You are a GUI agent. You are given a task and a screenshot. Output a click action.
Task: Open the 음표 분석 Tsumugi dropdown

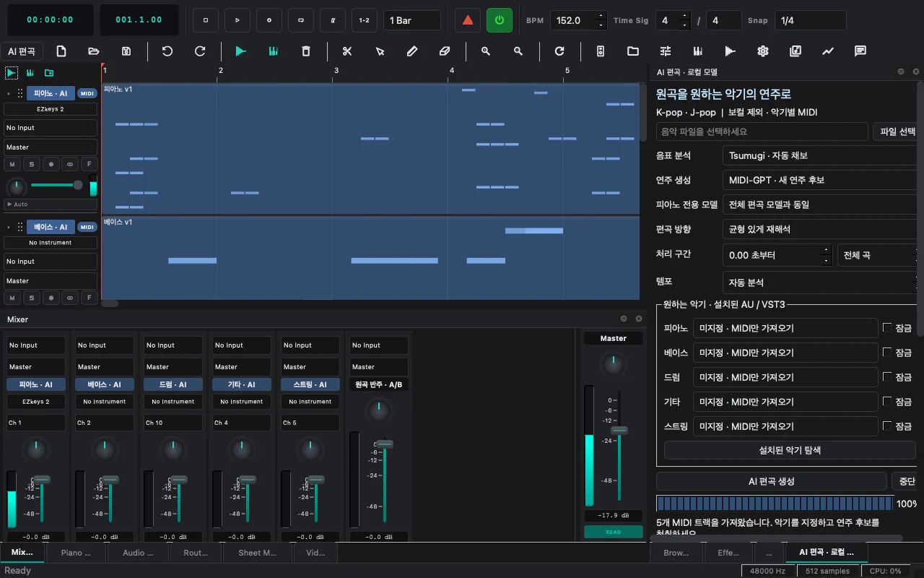(819, 155)
